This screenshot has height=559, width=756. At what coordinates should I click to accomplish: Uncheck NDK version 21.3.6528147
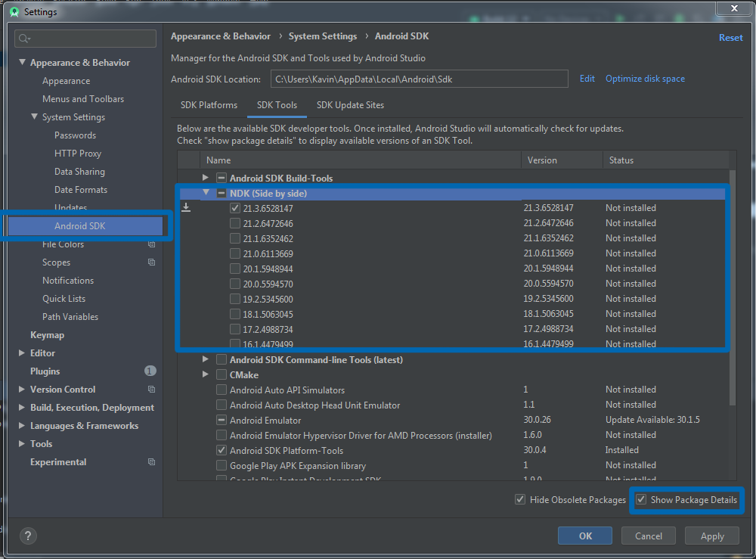pyautogui.click(x=235, y=208)
